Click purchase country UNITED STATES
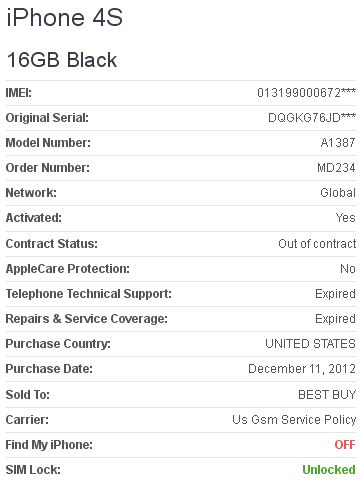 [x=310, y=344]
